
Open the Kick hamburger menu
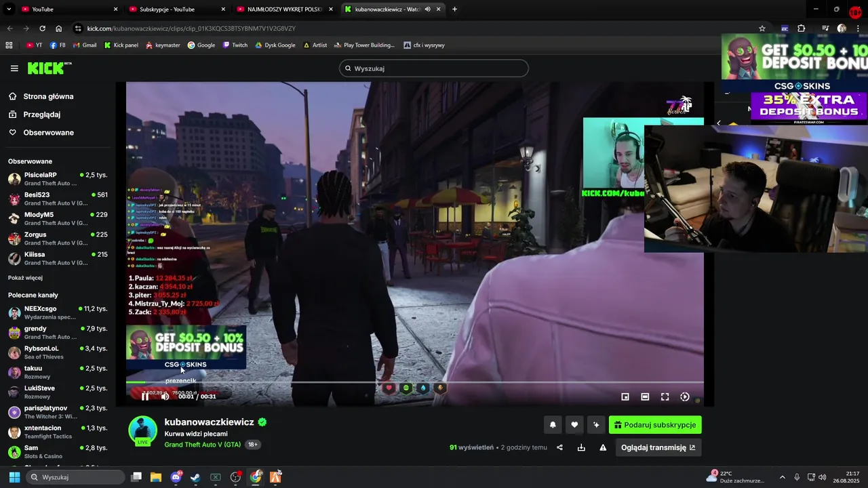point(14,68)
